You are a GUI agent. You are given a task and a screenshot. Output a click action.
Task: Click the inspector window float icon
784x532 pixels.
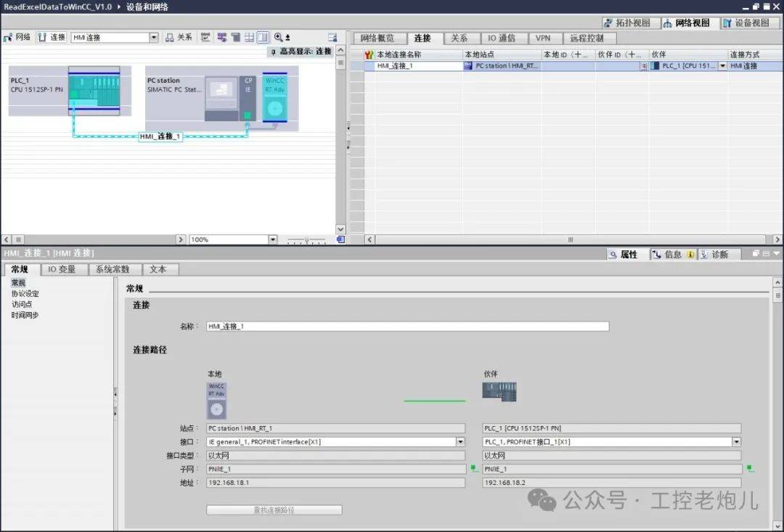point(756,253)
